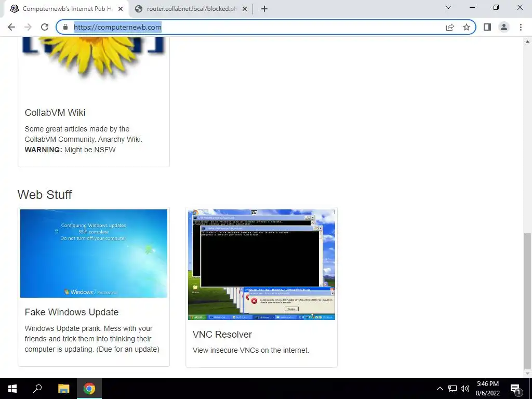
Task: Switch to Computernewb's Internet Pub tab
Action: pos(66,9)
